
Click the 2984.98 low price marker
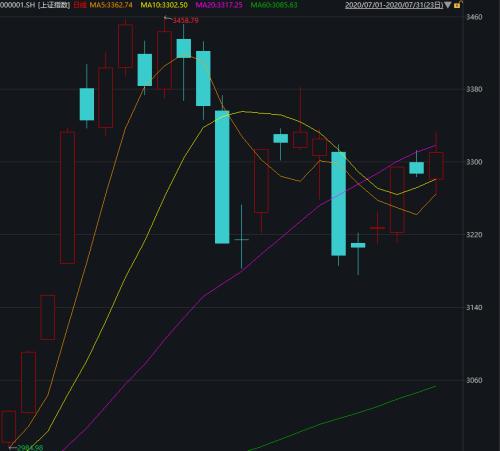[30, 448]
